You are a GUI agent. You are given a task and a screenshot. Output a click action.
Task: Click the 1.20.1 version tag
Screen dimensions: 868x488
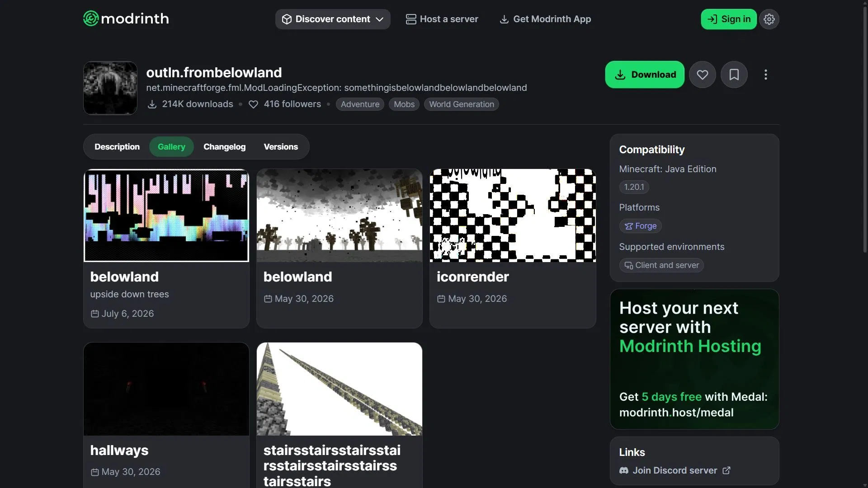click(x=634, y=187)
